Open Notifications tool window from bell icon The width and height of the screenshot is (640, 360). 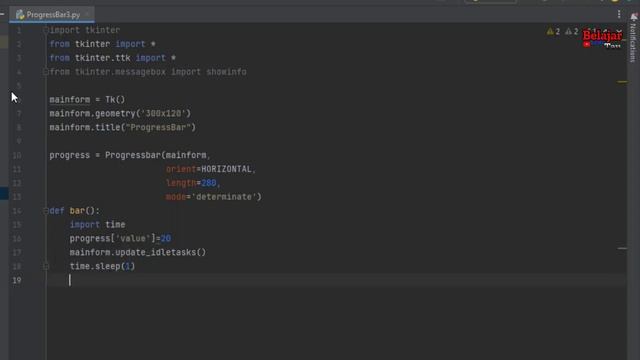633,17
